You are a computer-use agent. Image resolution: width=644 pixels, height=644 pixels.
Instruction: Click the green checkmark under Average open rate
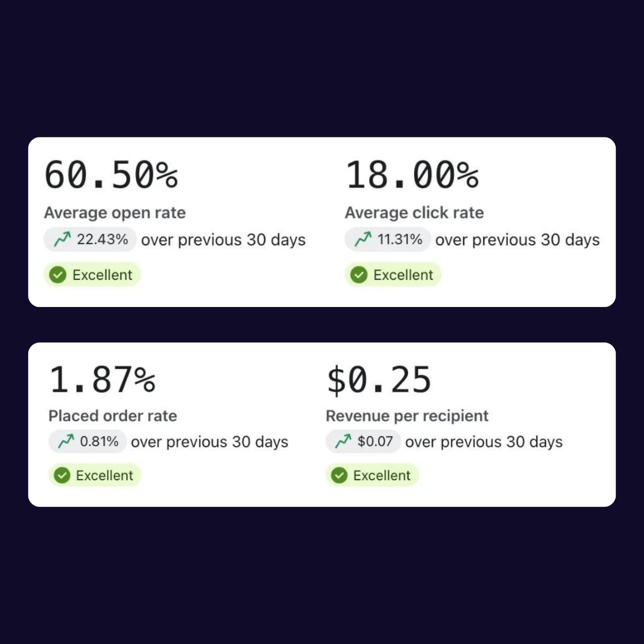[58, 275]
